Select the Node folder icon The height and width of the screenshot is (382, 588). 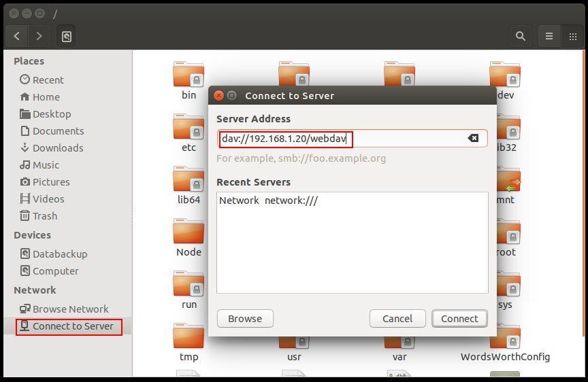coord(189,232)
